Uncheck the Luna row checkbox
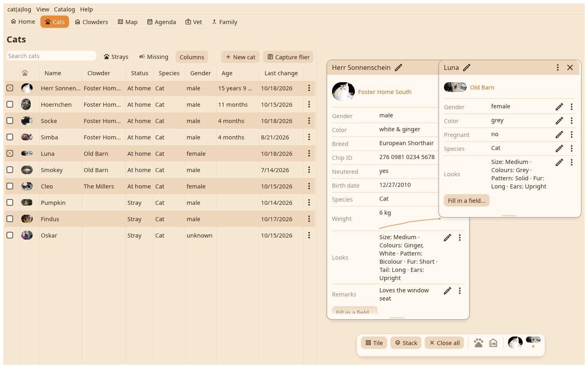588x368 pixels. pos(10,153)
